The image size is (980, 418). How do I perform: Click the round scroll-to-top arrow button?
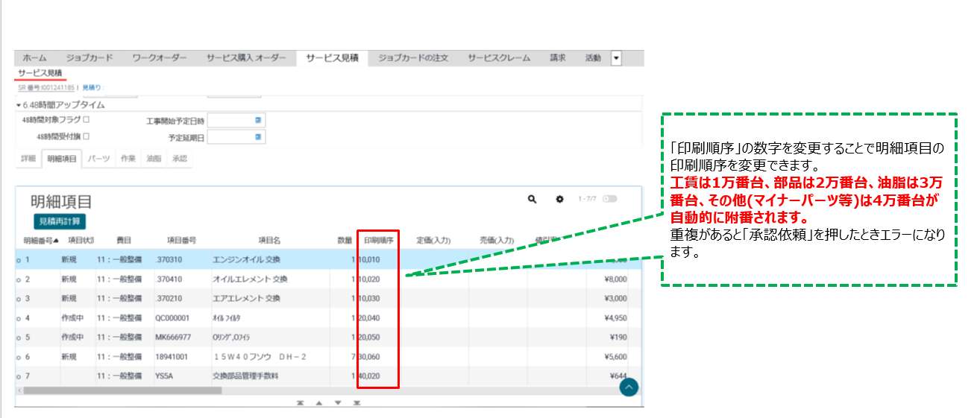(629, 387)
